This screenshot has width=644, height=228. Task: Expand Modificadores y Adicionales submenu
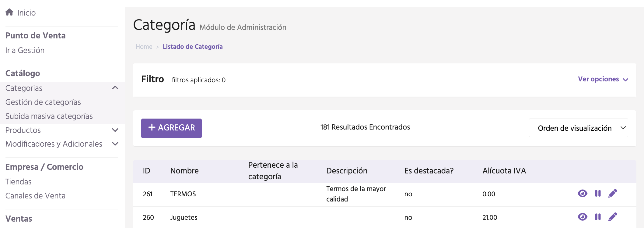pos(115,144)
